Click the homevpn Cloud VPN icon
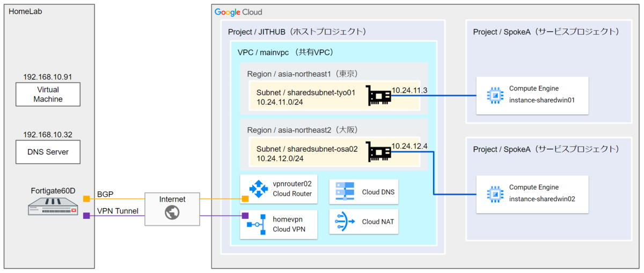 [x=258, y=223]
